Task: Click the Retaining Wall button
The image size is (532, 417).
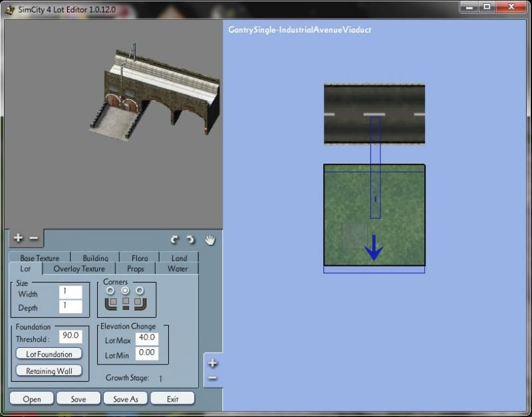Action: pos(49,371)
